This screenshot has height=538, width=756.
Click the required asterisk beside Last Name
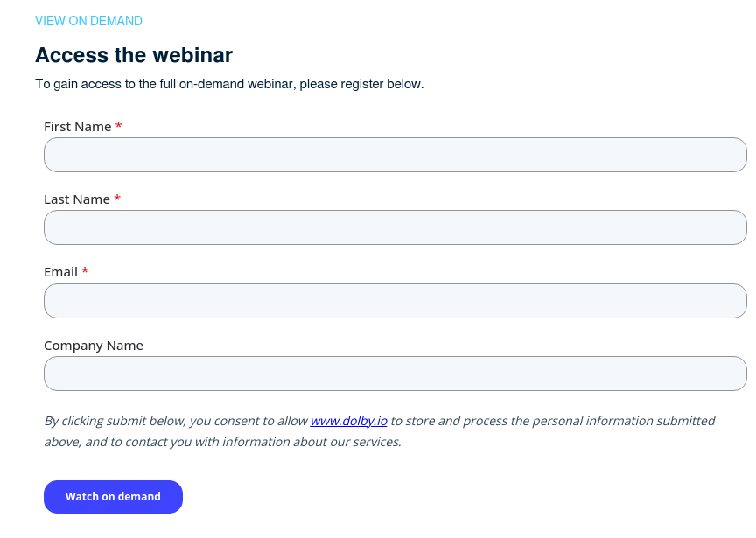tap(117, 199)
